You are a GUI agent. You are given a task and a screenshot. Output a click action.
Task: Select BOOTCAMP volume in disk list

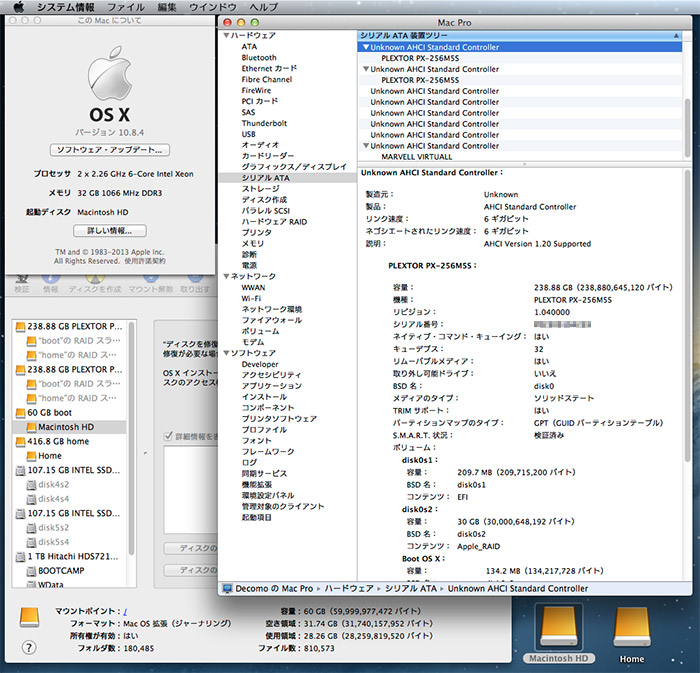[x=70, y=571]
